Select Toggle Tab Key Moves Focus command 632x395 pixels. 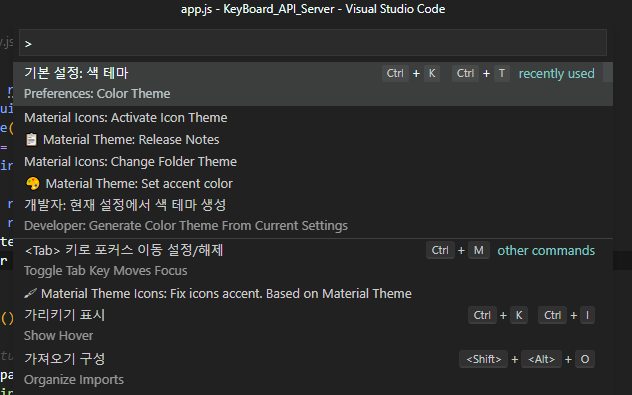(313, 260)
